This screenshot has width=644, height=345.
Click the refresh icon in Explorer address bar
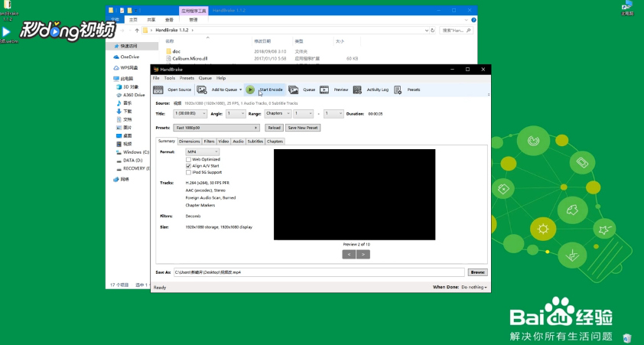pos(432,31)
